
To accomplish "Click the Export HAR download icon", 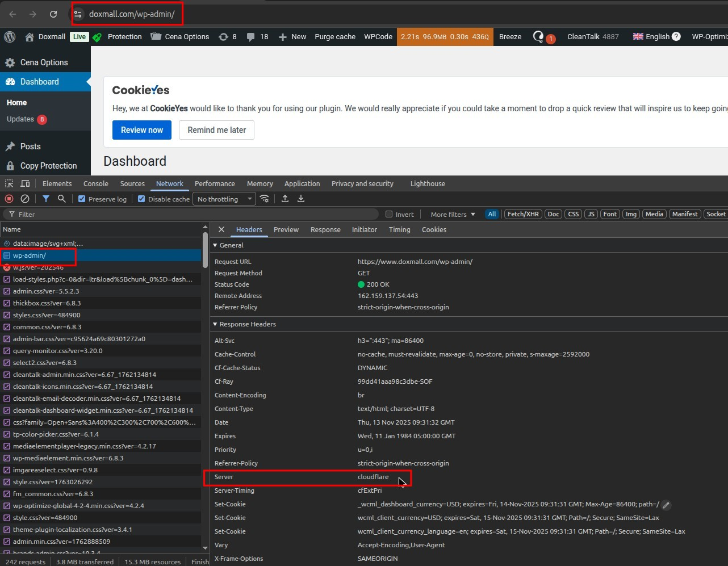I will click(x=301, y=199).
